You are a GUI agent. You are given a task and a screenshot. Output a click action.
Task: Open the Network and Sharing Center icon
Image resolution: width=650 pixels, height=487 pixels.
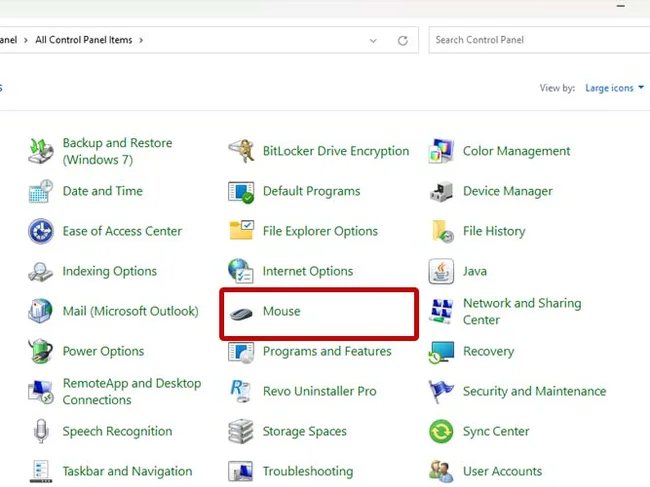click(441, 312)
